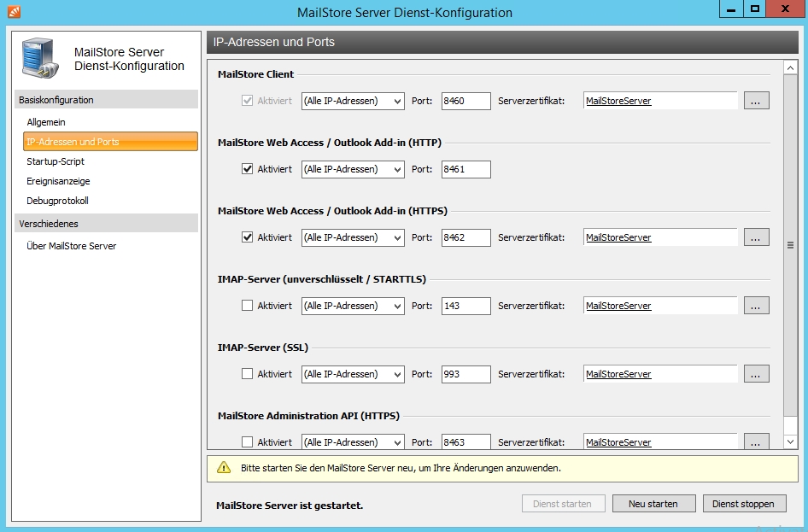Open IP address dropdown for IMAP STARTTLS
Viewport: 808px width, 532px height.
pyautogui.click(x=353, y=306)
